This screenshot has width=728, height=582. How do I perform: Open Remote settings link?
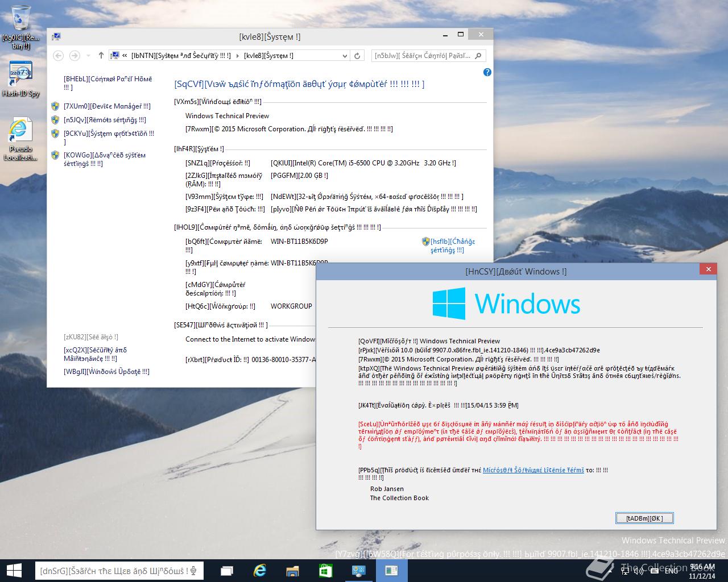point(105,120)
